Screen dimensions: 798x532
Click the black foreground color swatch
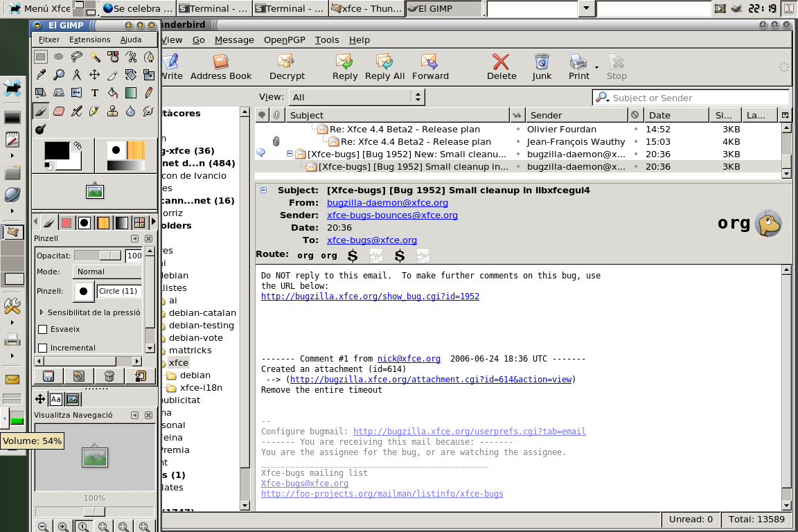click(56, 151)
